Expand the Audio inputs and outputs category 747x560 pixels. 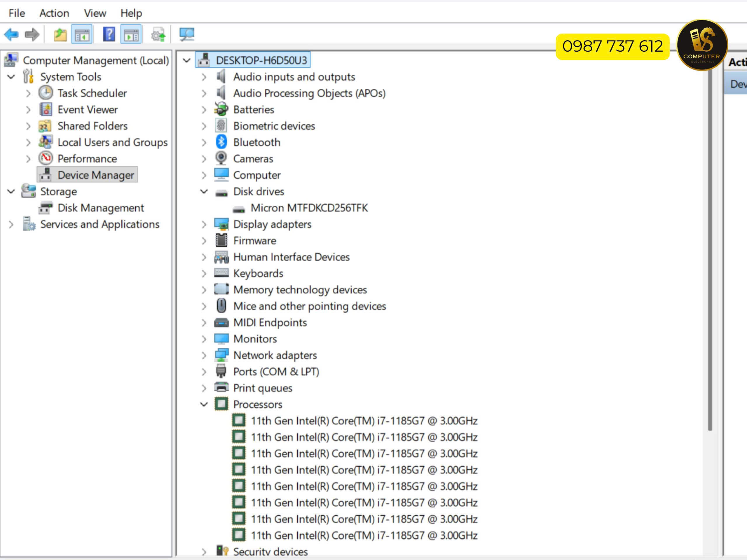click(204, 77)
